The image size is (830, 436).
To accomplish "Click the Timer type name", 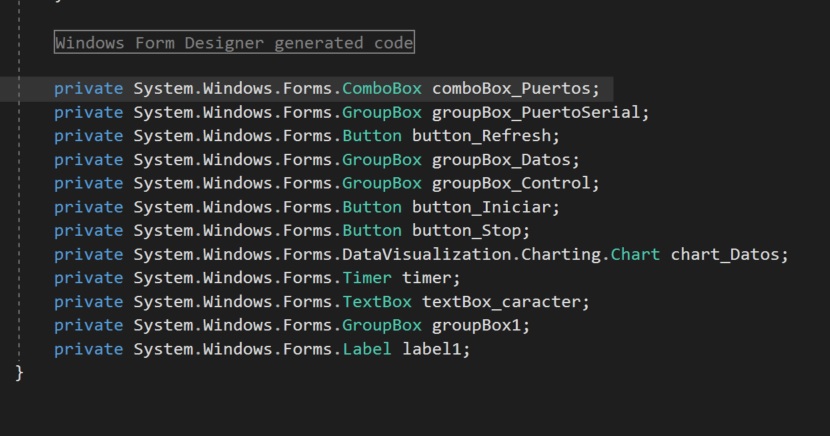I will tap(367, 278).
